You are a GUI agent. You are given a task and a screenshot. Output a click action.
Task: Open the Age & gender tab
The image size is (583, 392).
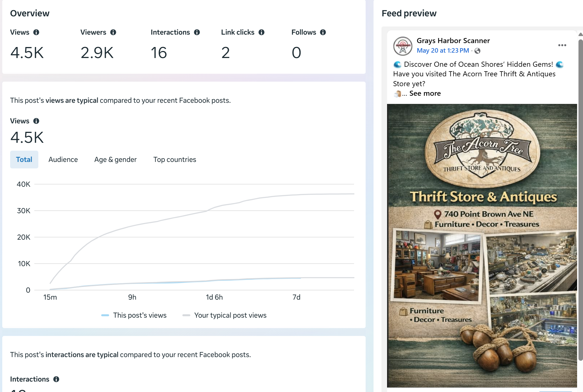[115, 160]
